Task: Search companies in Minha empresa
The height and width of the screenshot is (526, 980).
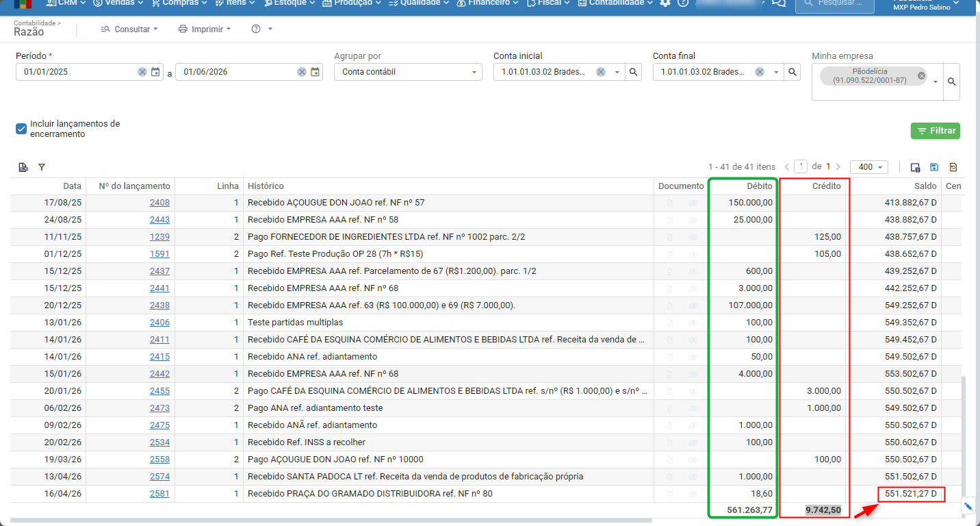Action: click(951, 82)
